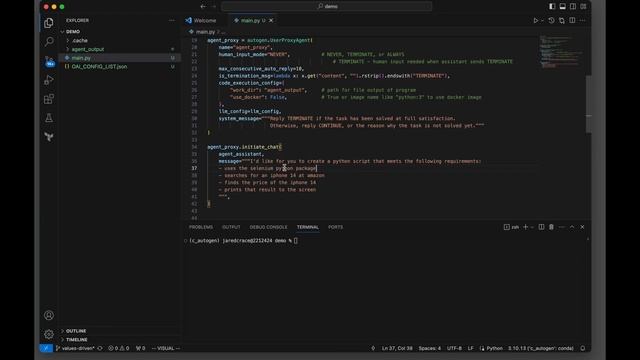Click Ln 37, Col 38 cursor position
This screenshot has width=640, height=360.
[397, 348]
